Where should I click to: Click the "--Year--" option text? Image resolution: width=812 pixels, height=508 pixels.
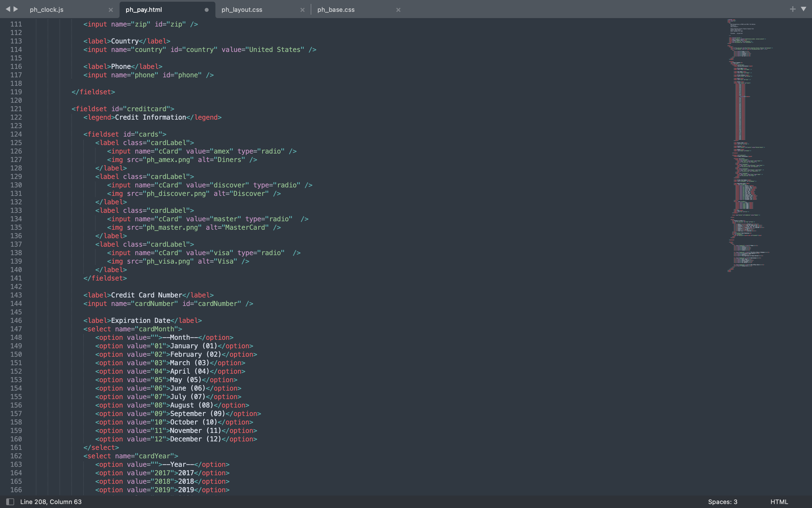tap(178, 464)
